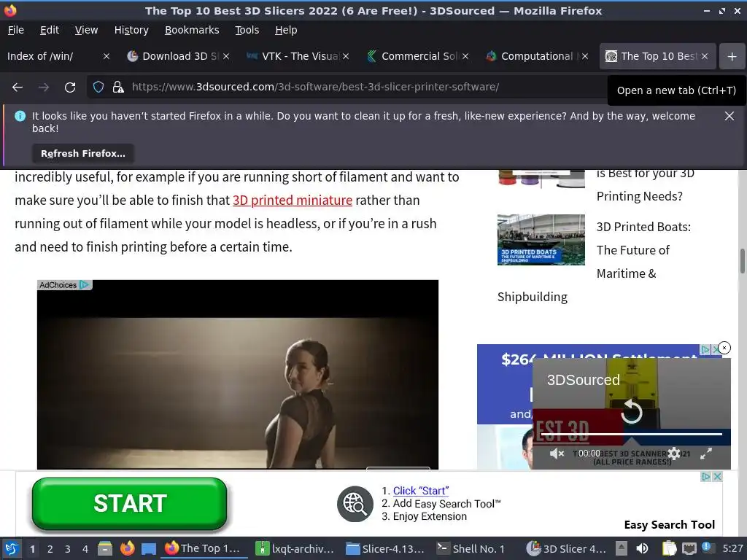Image resolution: width=747 pixels, height=560 pixels.
Task: Close The Top 10 Best tab
Action: (x=705, y=56)
